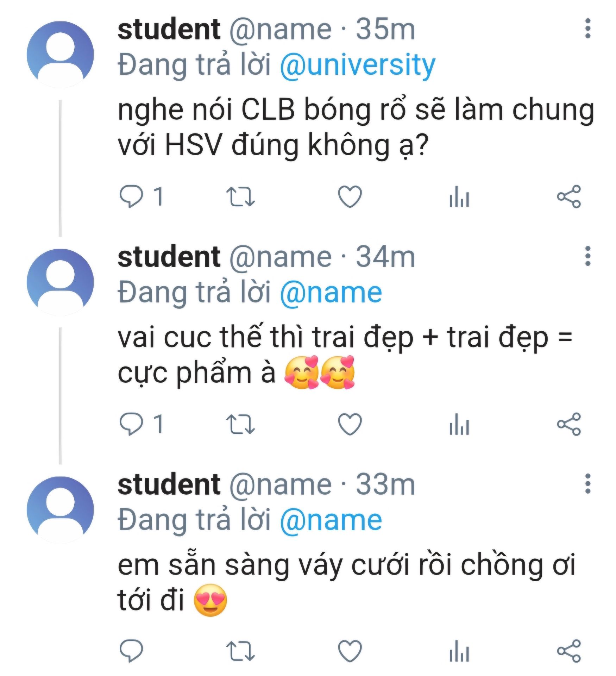616x676 pixels.
Task: Share the 34m tweet
Action: point(569,424)
